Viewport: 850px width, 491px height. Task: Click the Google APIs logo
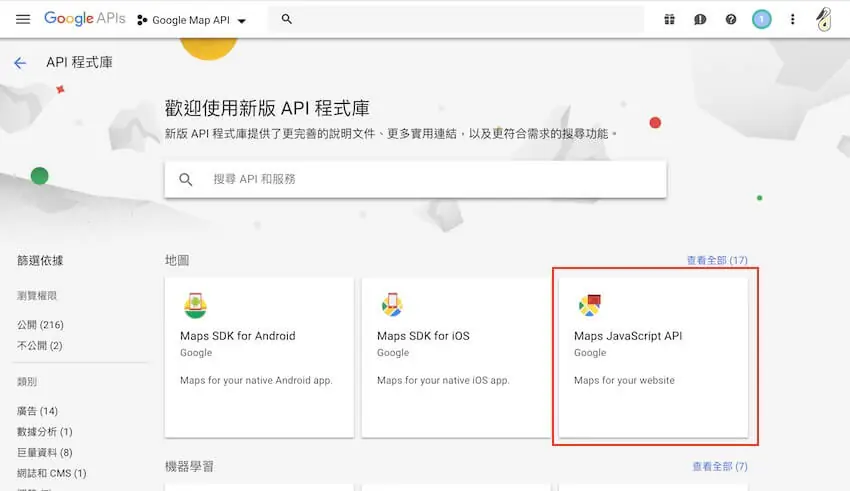85,19
